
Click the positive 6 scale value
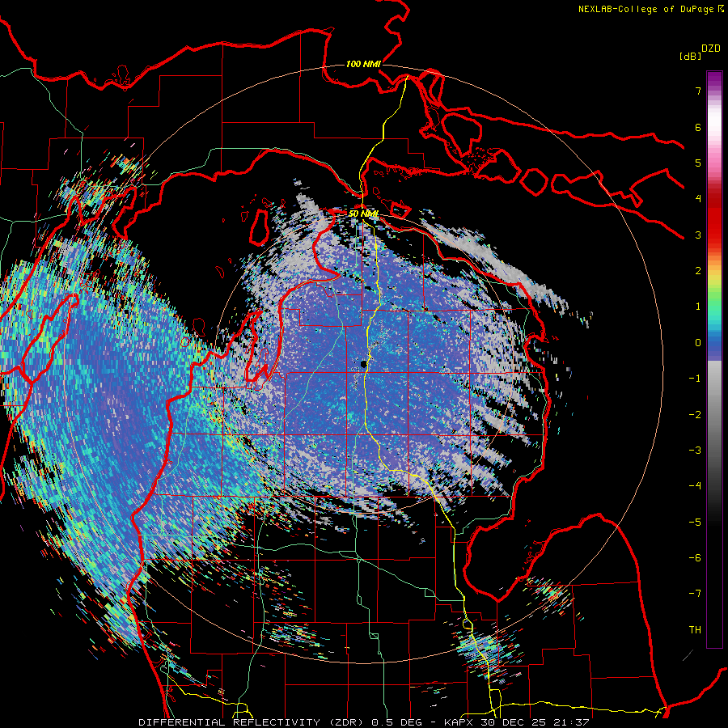(698, 127)
